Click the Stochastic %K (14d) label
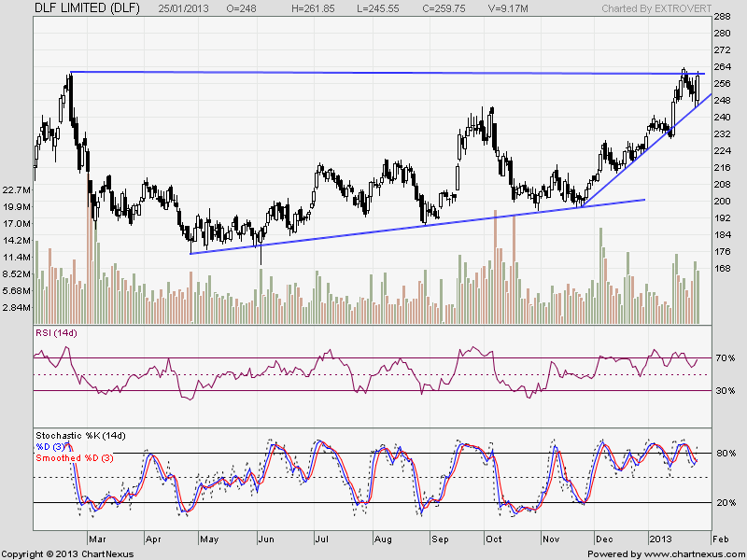This screenshot has height=560, width=747. coord(79,436)
